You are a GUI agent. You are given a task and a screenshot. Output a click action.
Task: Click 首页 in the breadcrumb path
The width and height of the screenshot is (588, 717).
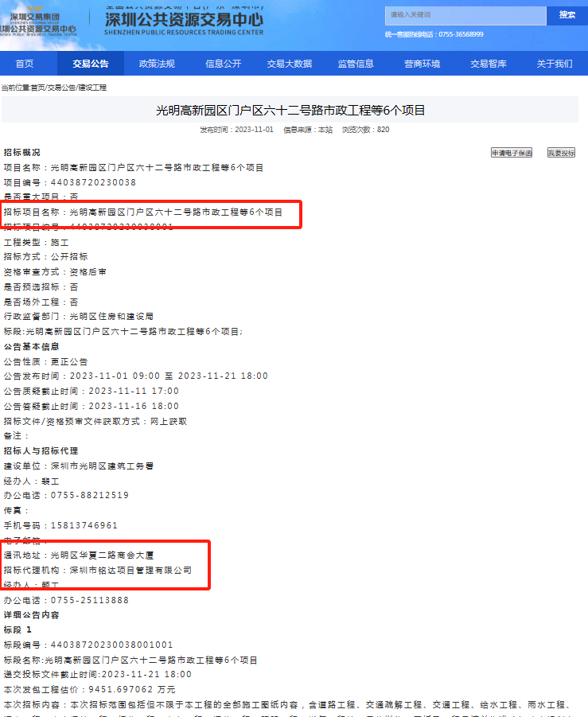tap(37, 88)
